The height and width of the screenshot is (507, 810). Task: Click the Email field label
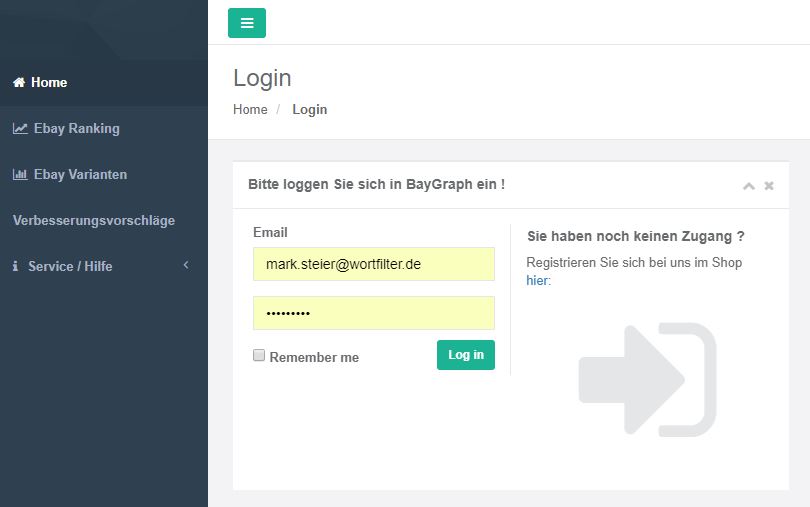[x=270, y=233]
